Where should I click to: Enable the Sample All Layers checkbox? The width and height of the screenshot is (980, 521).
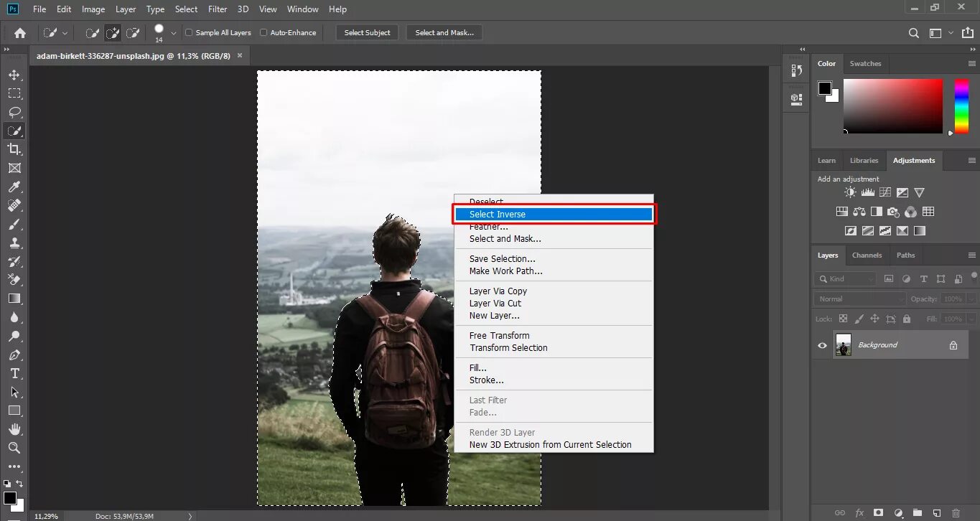(187, 32)
